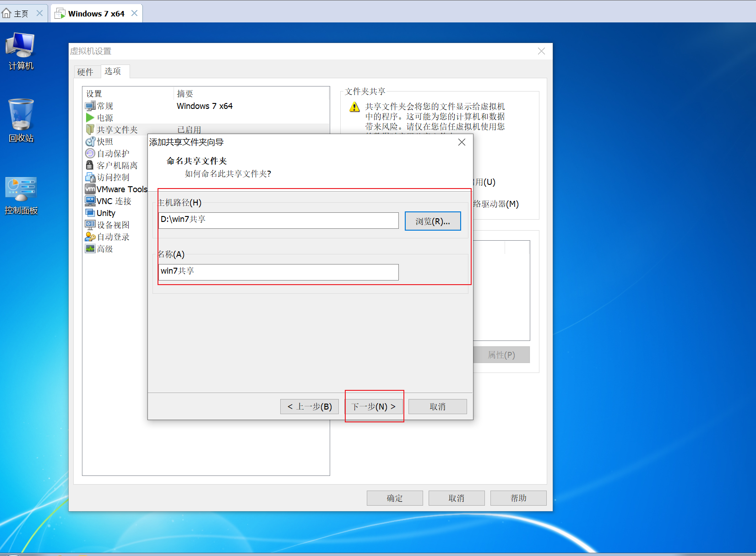Close the Windows 7 x64 tab
756x556 pixels.
tap(134, 13)
